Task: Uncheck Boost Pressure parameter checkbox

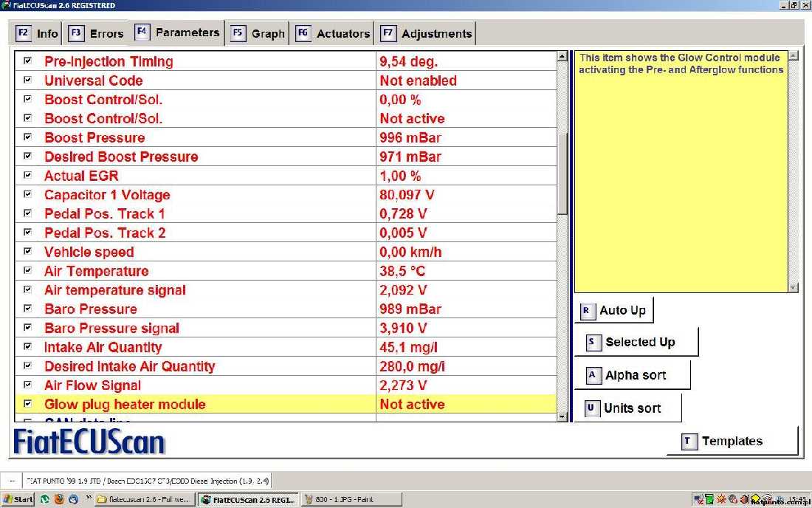Action: [x=28, y=137]
